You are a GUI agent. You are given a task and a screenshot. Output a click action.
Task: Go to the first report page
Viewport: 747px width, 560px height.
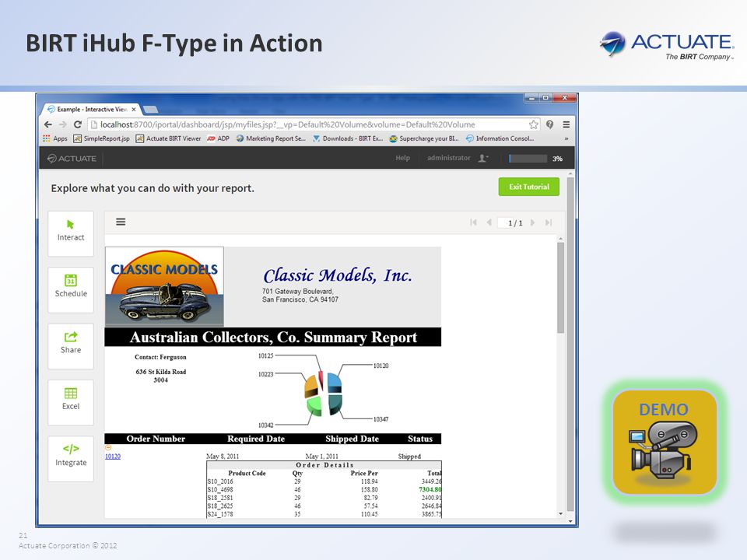tap(473, 222)
